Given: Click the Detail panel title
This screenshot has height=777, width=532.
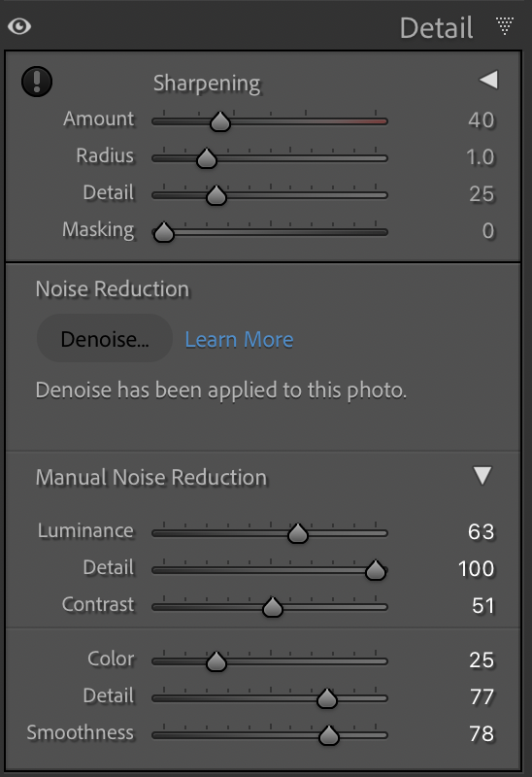Looking at the screenshot, I should [x=436, y=28].
